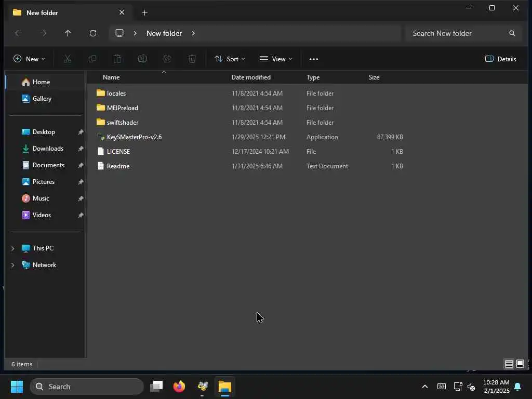Go forward with the right arrow
The image size is (532, 399).
tap(43, 33)
